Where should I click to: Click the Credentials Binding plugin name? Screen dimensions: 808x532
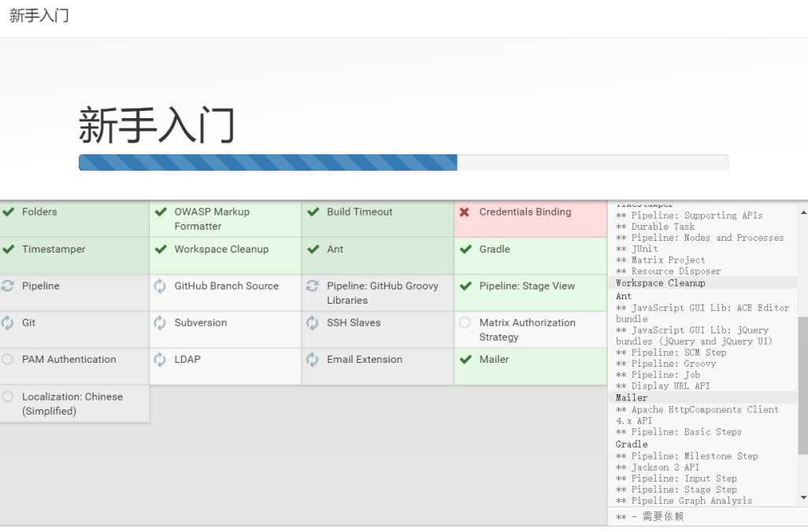tap(525, 212)
